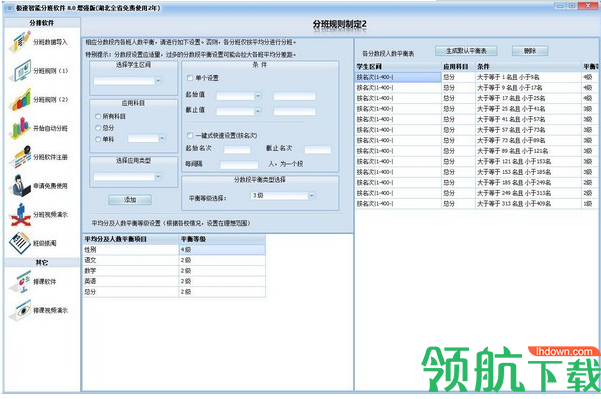Open 分班软件注册 (software registration) icon
Screen dimensions: 601x399
point(20,157)
